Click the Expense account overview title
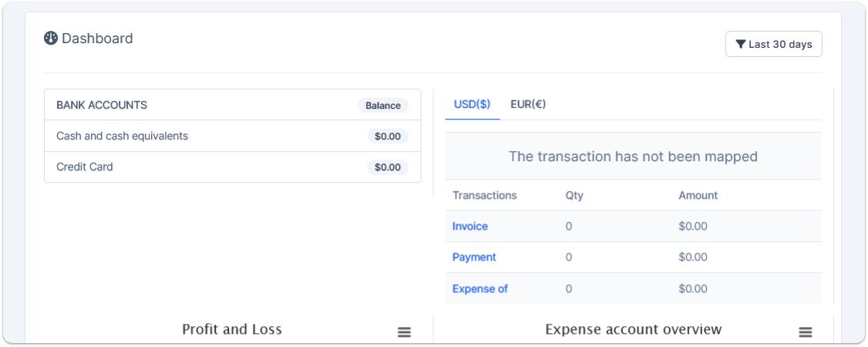 pyautogui.click(x=633, y=329)
